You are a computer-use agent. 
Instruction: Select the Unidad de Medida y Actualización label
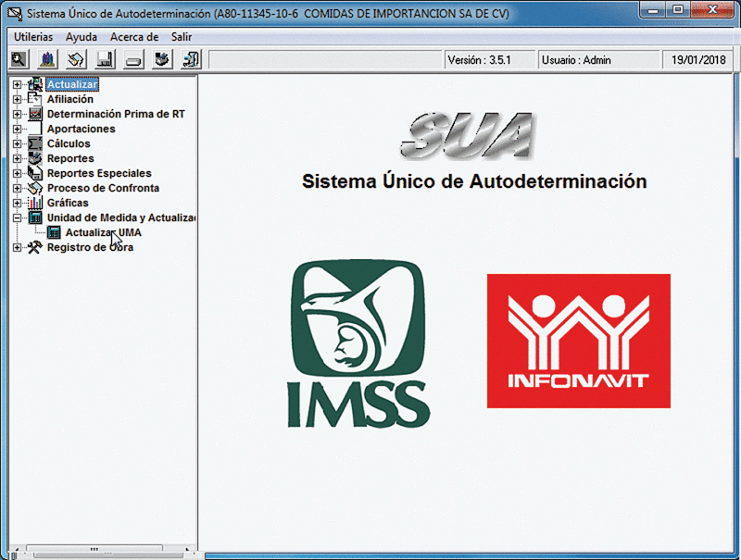[x=121, y=218]
